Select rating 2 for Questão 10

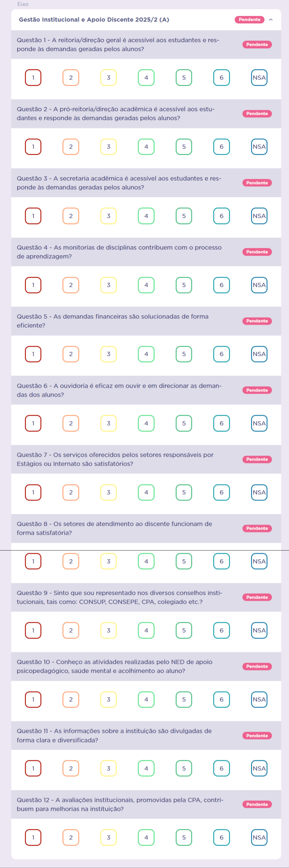pos(71,700)
